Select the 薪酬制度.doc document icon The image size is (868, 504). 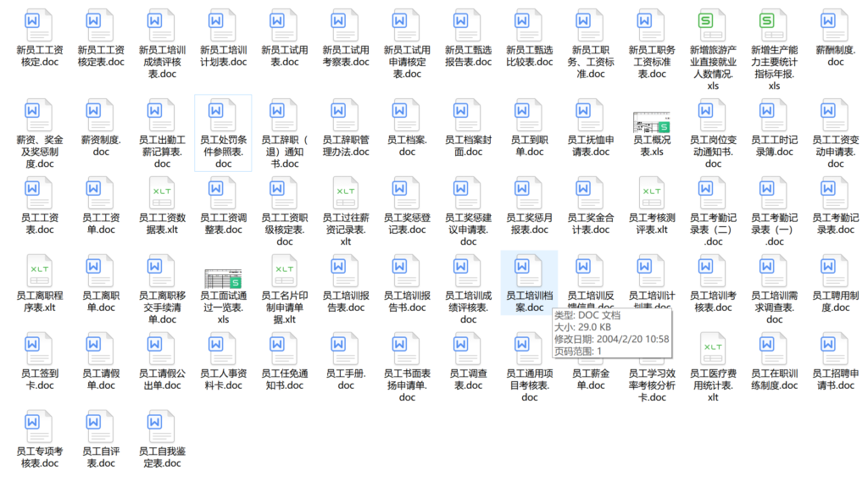pyautogui.click(x=836, y=26)
